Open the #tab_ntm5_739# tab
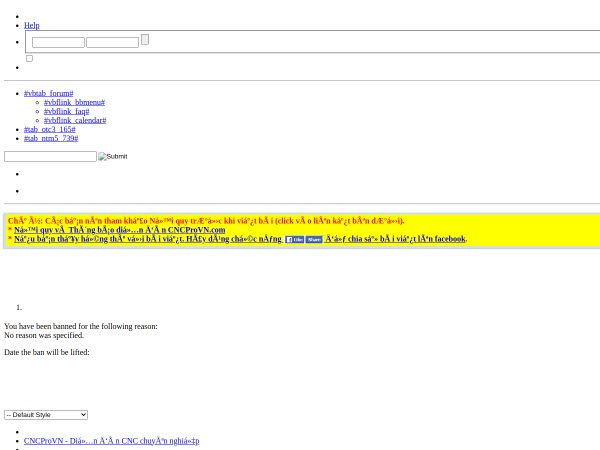This screenshot has height=450, width=600. (x=51, y=138)
